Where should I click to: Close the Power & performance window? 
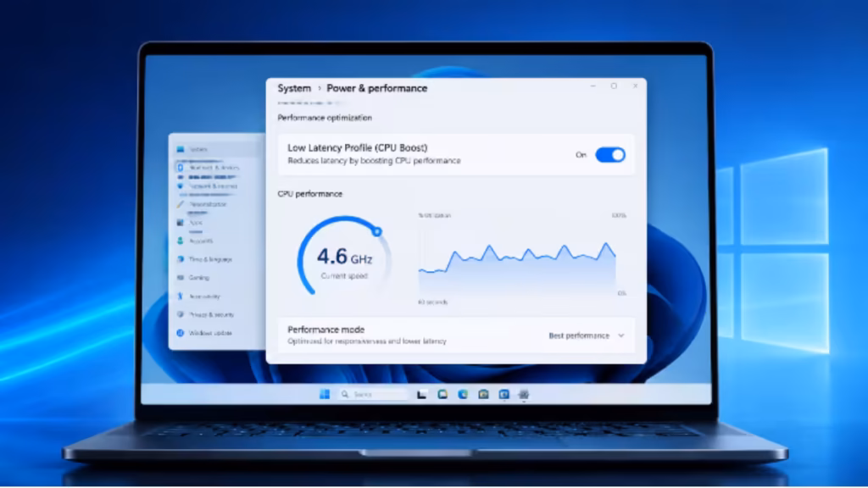635,86
